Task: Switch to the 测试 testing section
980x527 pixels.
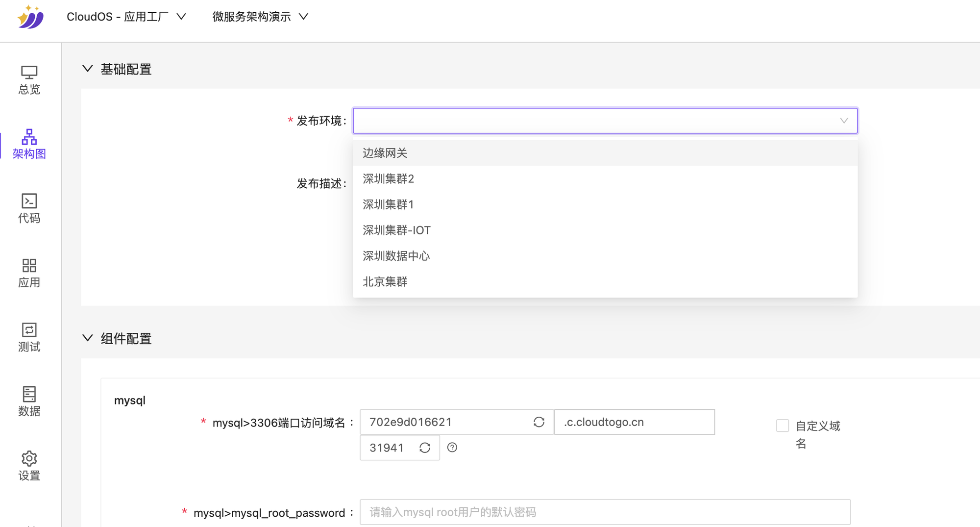Action: pos(29,337)
